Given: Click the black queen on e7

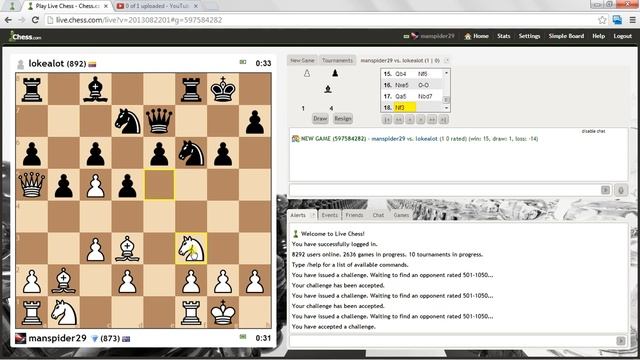Looking at the screenshot, I should point(159,121).
